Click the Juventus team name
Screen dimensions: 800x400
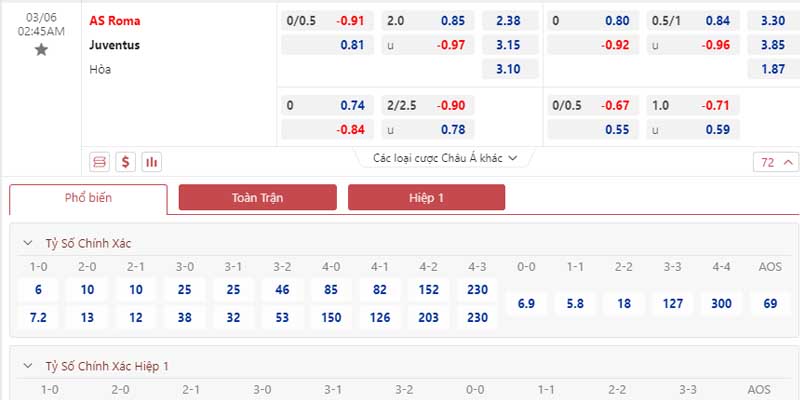[114, 45]
